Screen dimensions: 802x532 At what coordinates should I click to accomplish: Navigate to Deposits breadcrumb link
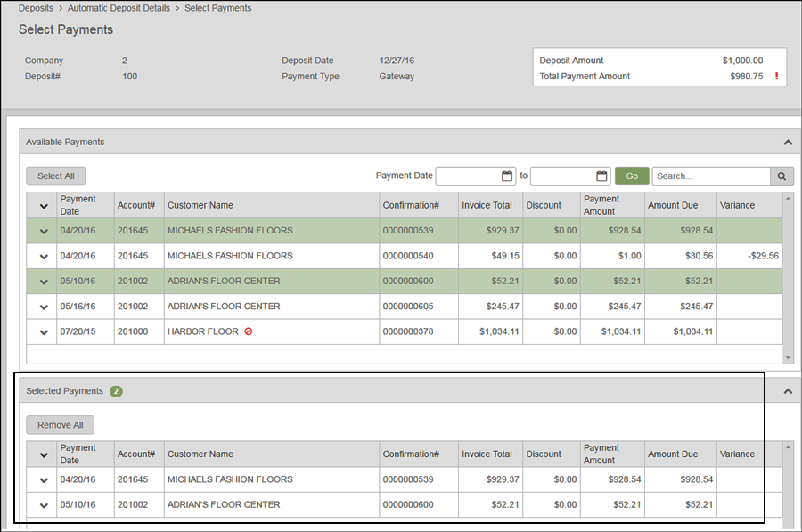pyautogui.click(x=36, y=8)
